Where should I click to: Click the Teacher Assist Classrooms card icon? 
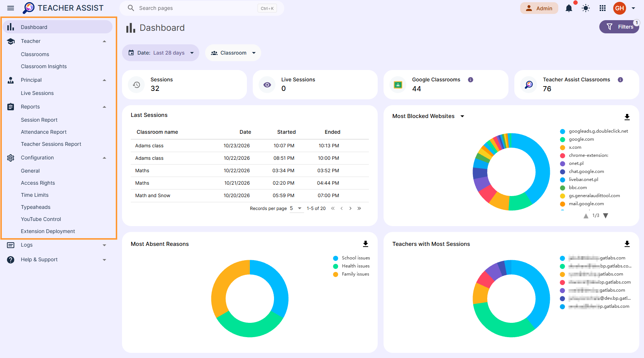click(x=529, y=85)
